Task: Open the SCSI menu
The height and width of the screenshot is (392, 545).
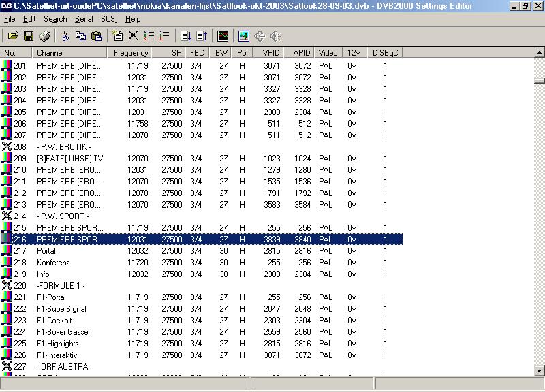Action: tap(109, 19)
